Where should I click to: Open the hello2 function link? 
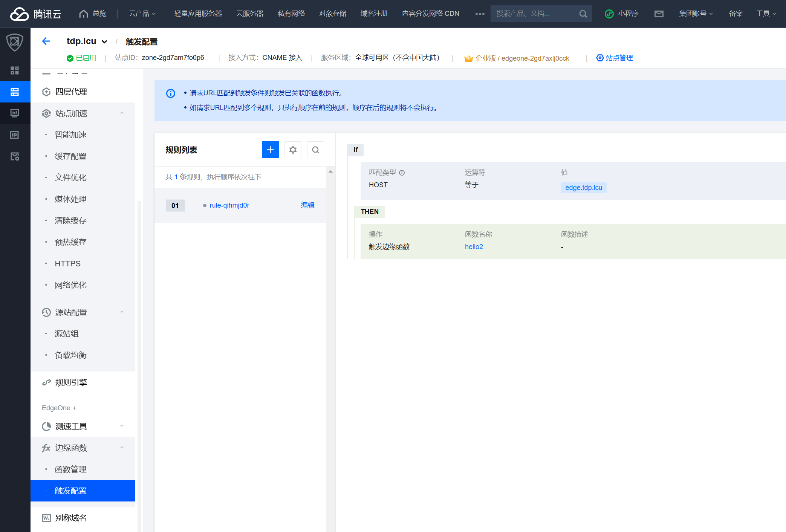click(474, 247)
